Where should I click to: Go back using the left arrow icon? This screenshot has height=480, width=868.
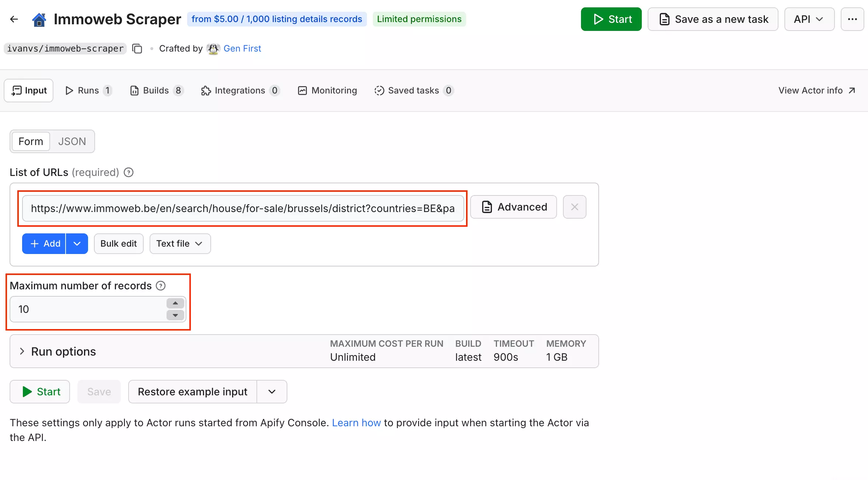coord(14,19)
